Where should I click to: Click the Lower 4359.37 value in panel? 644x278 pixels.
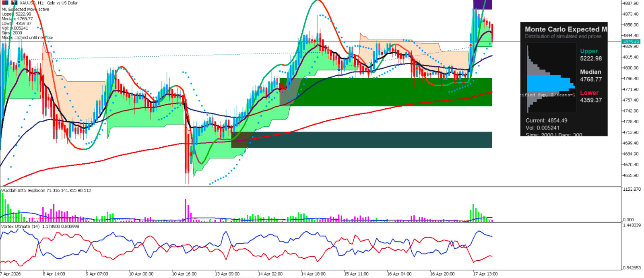(591, 100)
